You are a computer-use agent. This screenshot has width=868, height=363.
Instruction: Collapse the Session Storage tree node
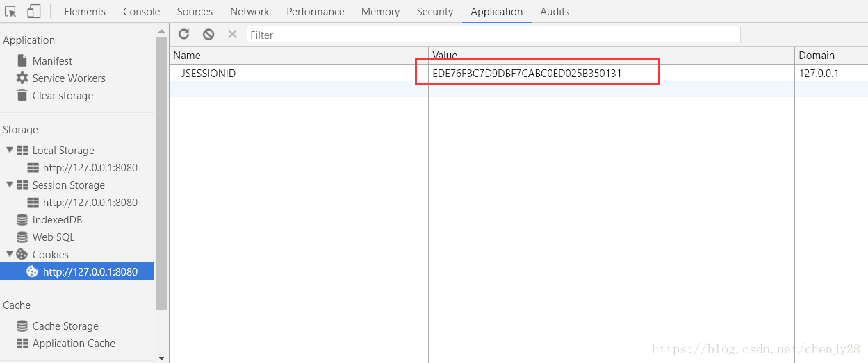tap(10, 185)
